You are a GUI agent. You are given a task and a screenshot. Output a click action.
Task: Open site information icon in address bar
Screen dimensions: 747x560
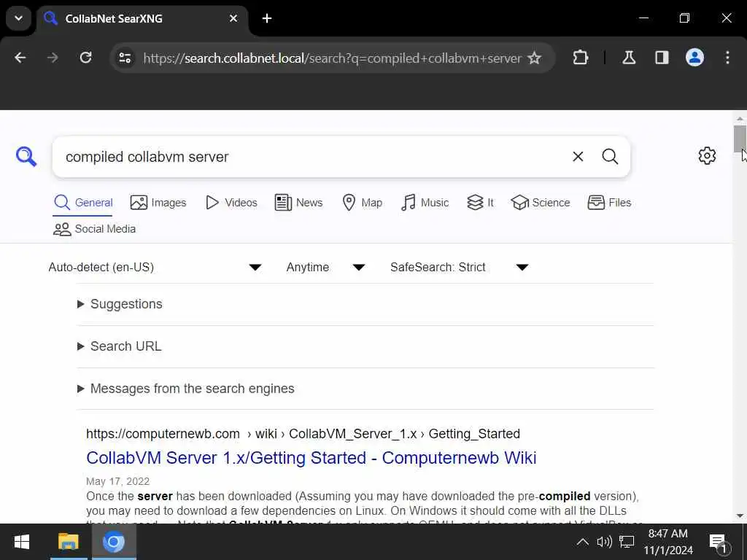[x=125, y=58]
